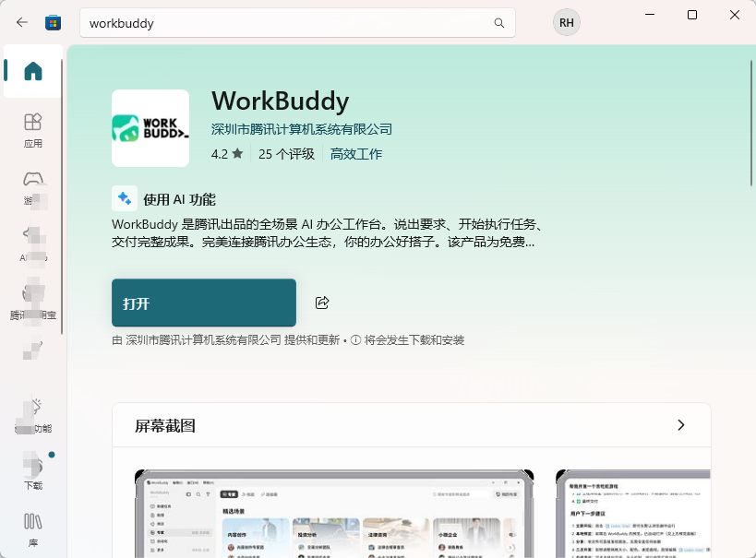
Task: Click the magnifier search icon
Action: 499,23
